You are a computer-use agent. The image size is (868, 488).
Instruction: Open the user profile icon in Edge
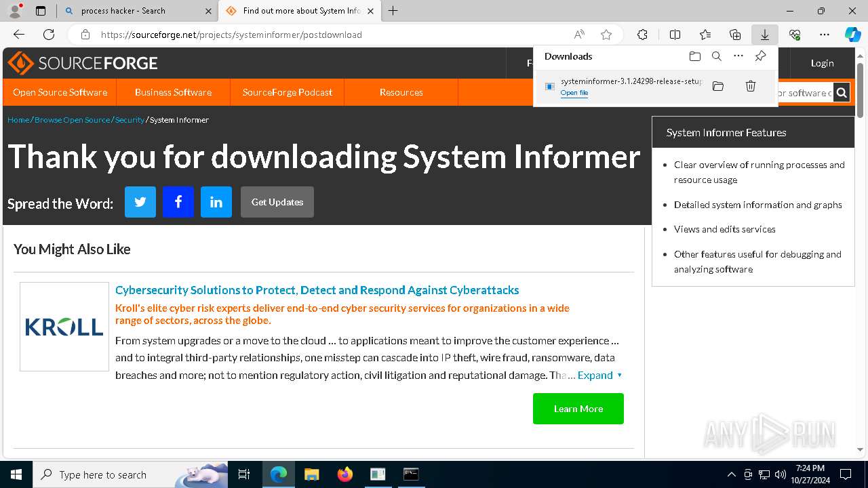tap(15, 11)
